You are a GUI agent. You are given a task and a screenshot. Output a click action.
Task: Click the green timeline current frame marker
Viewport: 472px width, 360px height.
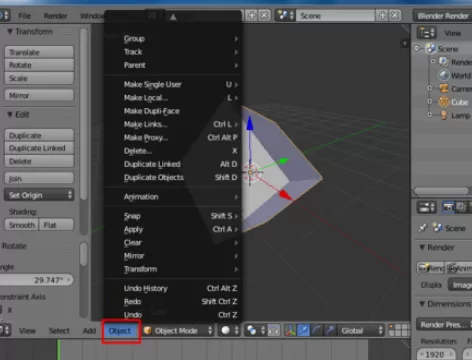click(x=59, y=349)
